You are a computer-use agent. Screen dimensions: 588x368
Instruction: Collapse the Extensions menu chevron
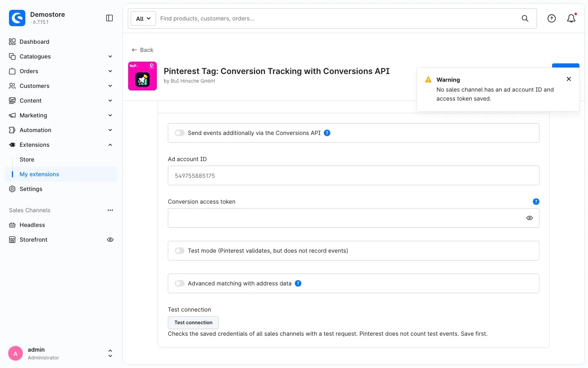tap(110, 145)
